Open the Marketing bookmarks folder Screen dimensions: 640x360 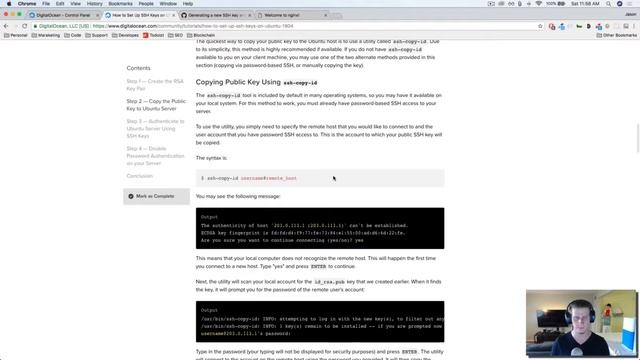(x=46, y=36)
